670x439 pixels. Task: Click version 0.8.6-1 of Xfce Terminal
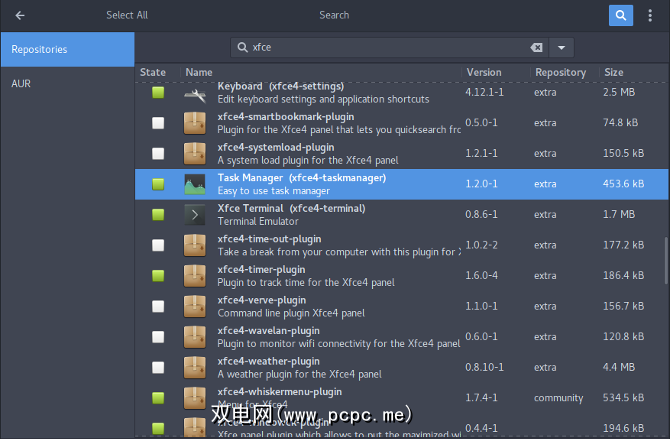pyautogui.click(x=482, y=214)
